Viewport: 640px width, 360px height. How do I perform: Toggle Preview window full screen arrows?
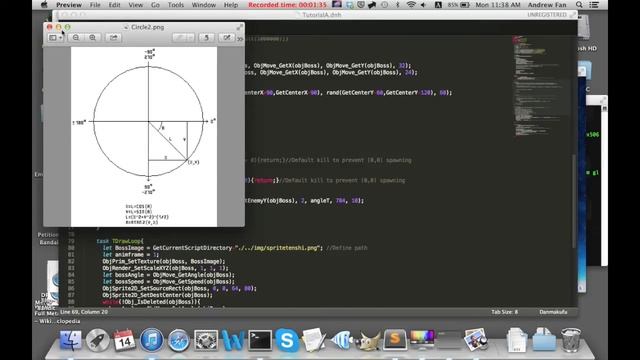pos(239,27)
